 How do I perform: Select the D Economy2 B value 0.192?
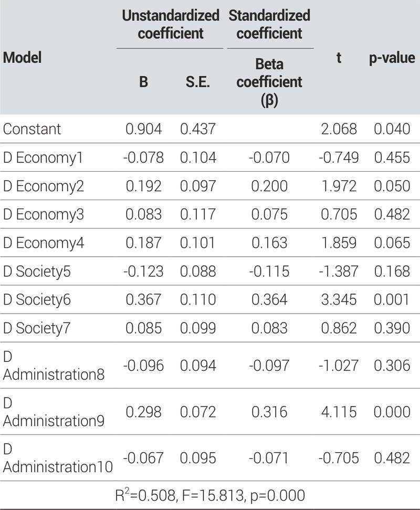144,186
